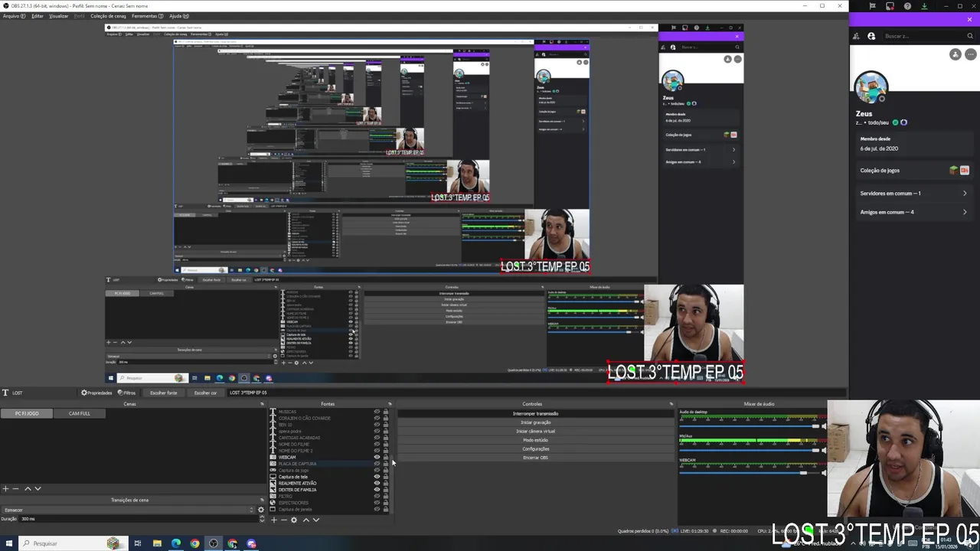
Task: Open scene transition settings gear
Action: click(261, 510)
